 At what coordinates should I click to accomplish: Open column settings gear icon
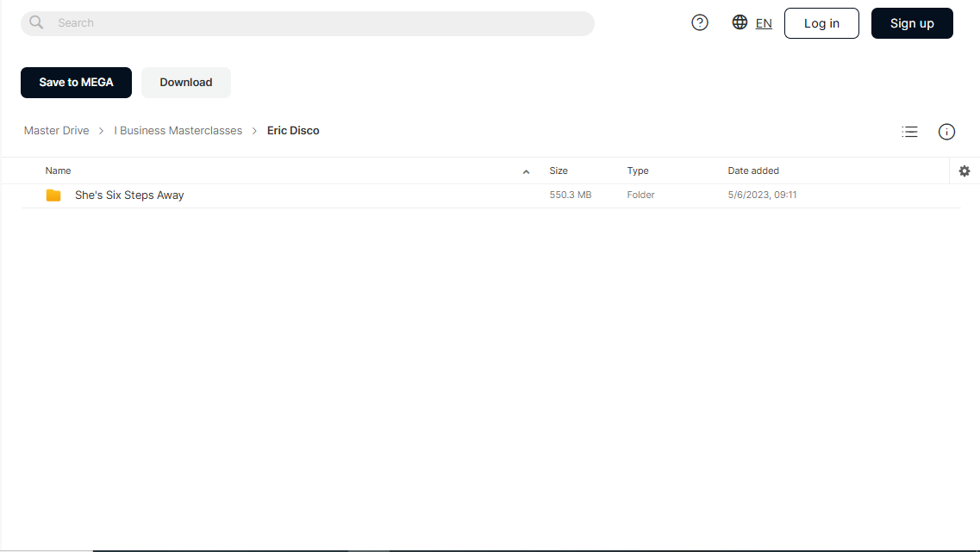(x=964, y=171)
